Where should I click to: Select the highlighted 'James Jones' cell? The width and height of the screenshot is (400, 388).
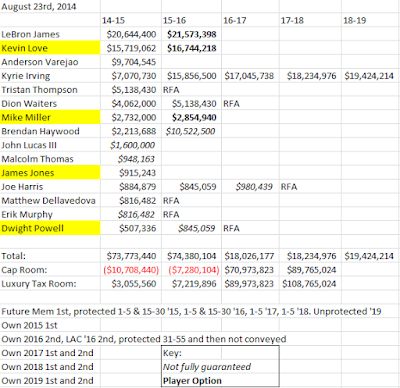(50, 173)
